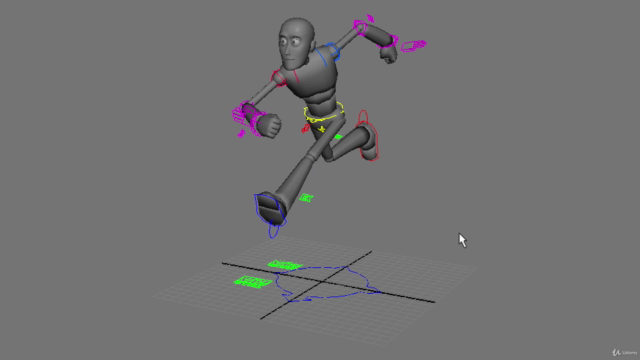Select lower green label on ground grid
The height and width of the screenshot is (360, 640).
tap(253, 282)
